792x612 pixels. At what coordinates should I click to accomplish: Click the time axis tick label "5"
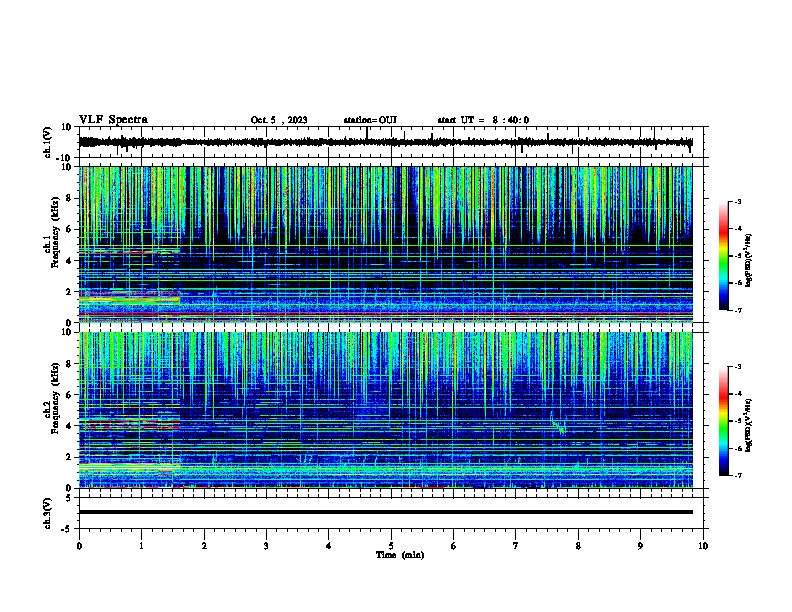[x=391, y=546]
